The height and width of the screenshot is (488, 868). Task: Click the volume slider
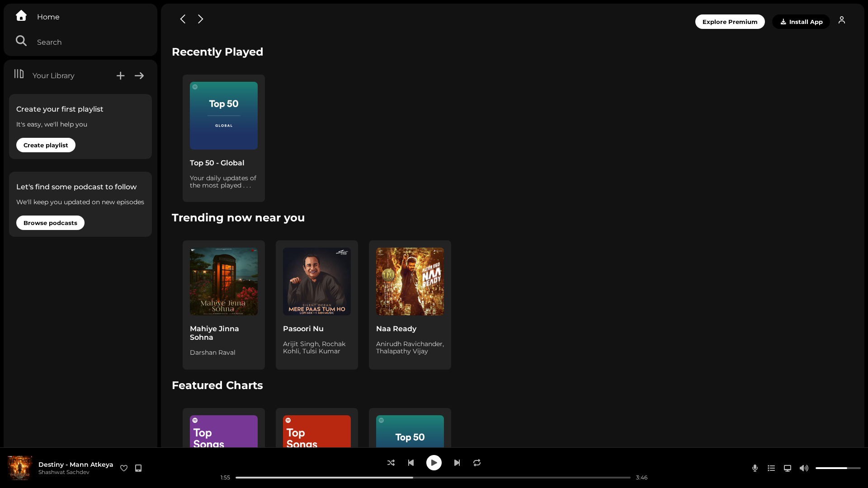tap(838, 468)
